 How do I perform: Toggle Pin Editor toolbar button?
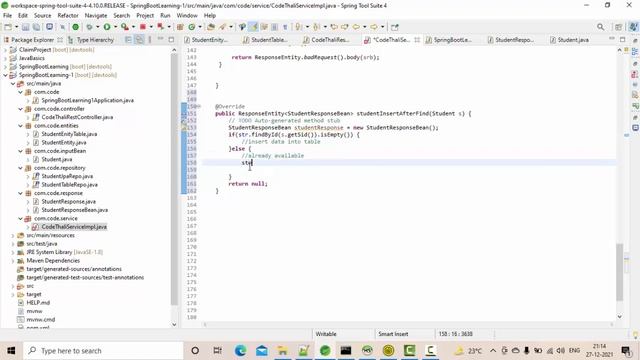394,27
